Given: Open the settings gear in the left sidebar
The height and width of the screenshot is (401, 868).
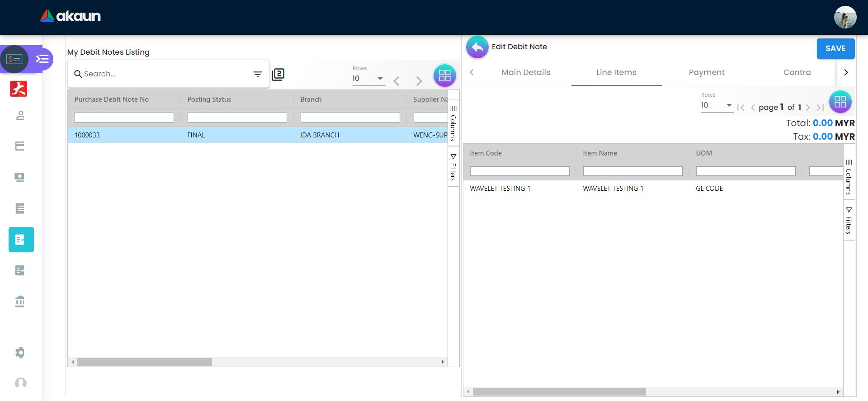Looking at the screenshot, I should click(x=20, y=353).
